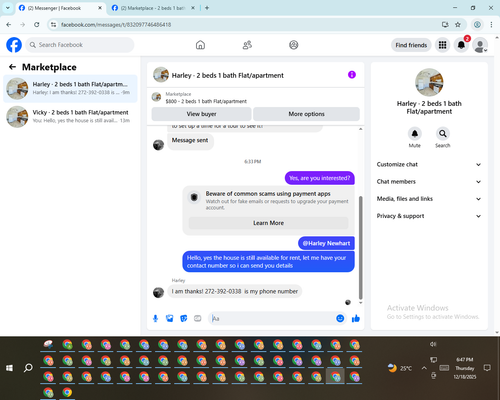The image size is (500, 400).
Task: Click Learn More about scams
Action: (x=268, y=223)
